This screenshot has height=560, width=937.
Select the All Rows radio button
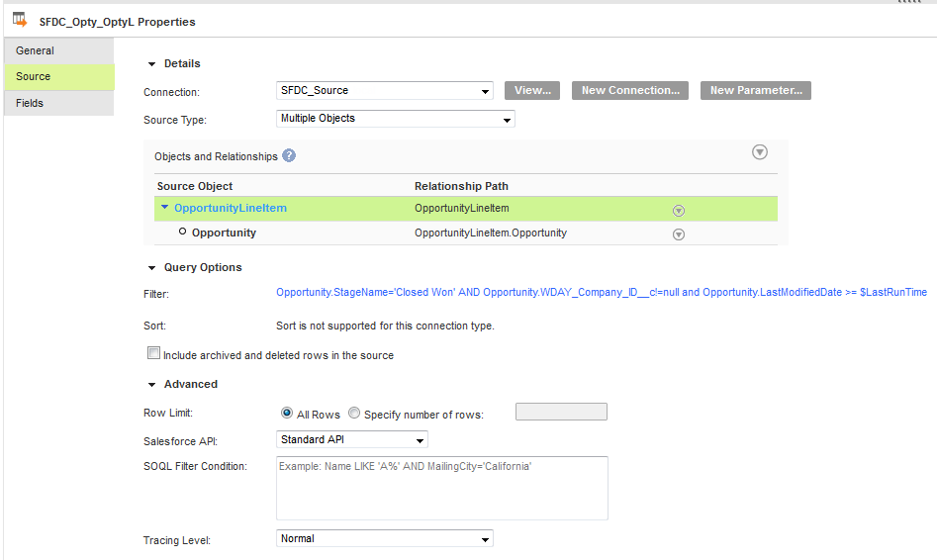click(x=287, y=413)
